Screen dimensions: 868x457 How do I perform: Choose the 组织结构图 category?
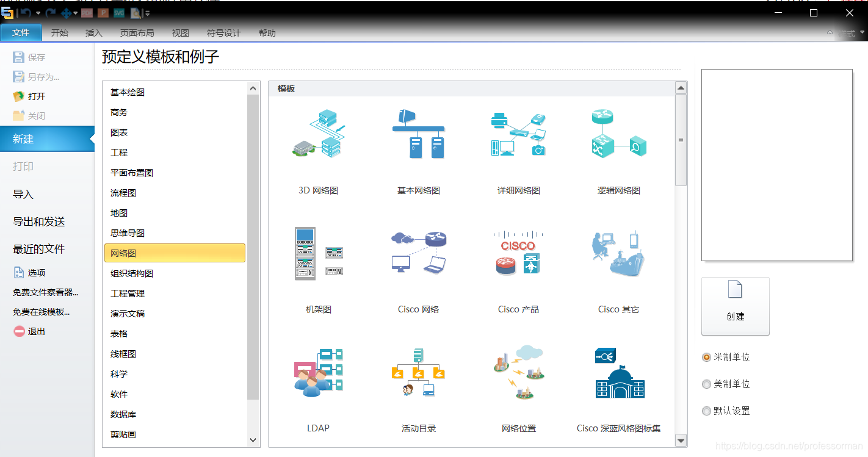click(x=175, y=273)
